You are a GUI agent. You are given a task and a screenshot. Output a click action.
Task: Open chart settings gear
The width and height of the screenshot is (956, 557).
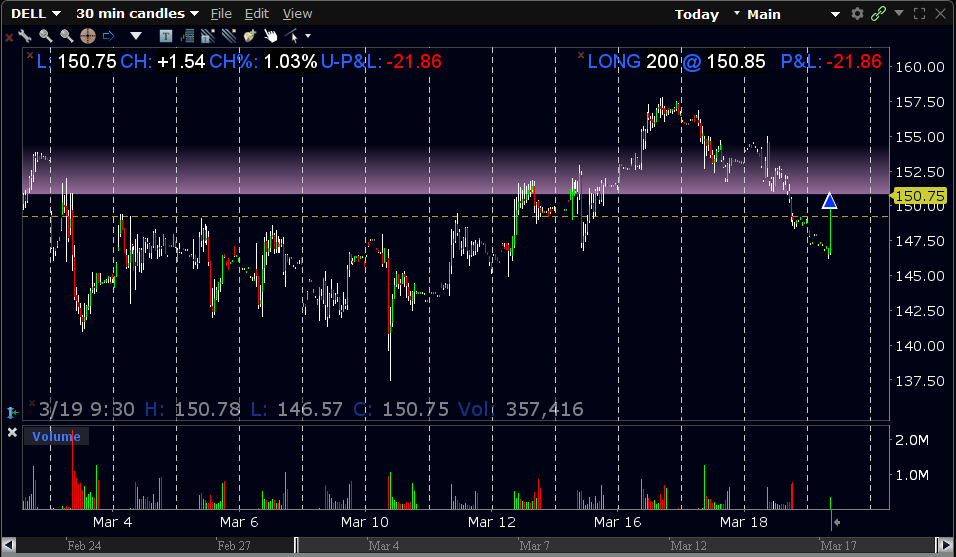click(857, 13)
